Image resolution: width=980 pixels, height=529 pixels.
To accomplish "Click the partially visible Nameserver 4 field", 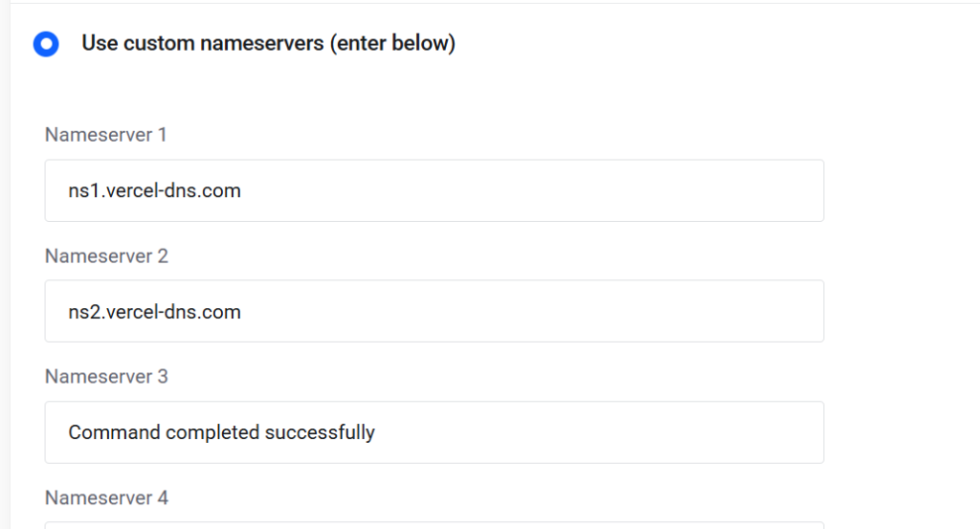I will click(x=434, y=524).
